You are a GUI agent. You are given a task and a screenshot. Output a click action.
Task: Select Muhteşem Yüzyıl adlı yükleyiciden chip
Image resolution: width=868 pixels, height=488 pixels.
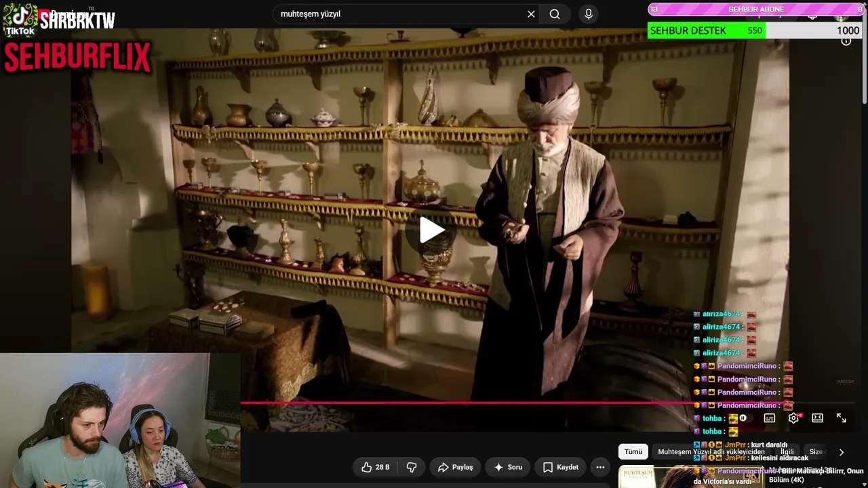(x=711, y=452)
